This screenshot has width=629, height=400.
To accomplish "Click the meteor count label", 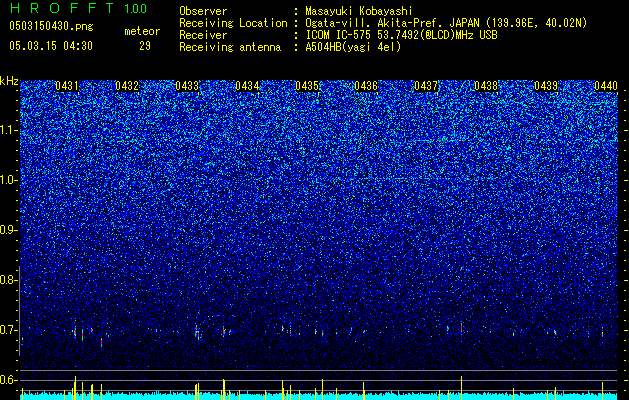I will click(142, 31).
